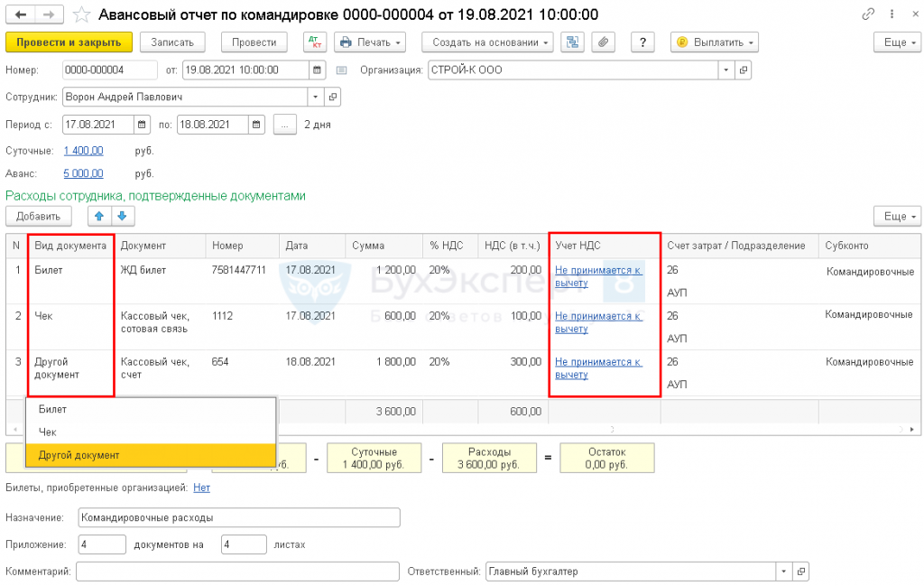Select Билет in the dropdown list
This screenshot has height=586, width=924.
52,409
